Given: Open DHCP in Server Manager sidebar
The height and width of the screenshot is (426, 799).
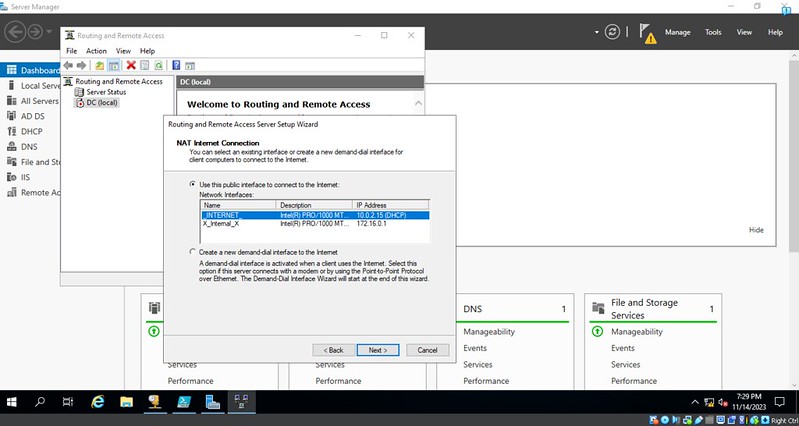Looking at the screenshot, I should (30, 131).
